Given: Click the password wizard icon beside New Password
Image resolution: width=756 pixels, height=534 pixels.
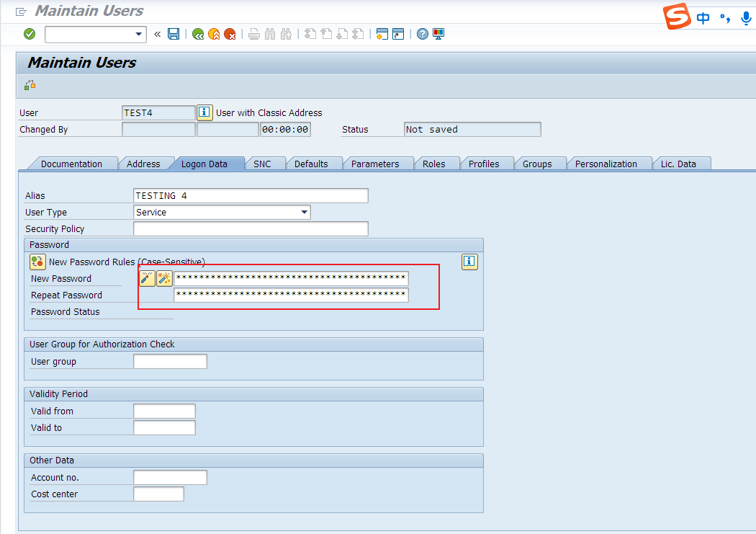Looking at the screenshot, I should 147,278.
